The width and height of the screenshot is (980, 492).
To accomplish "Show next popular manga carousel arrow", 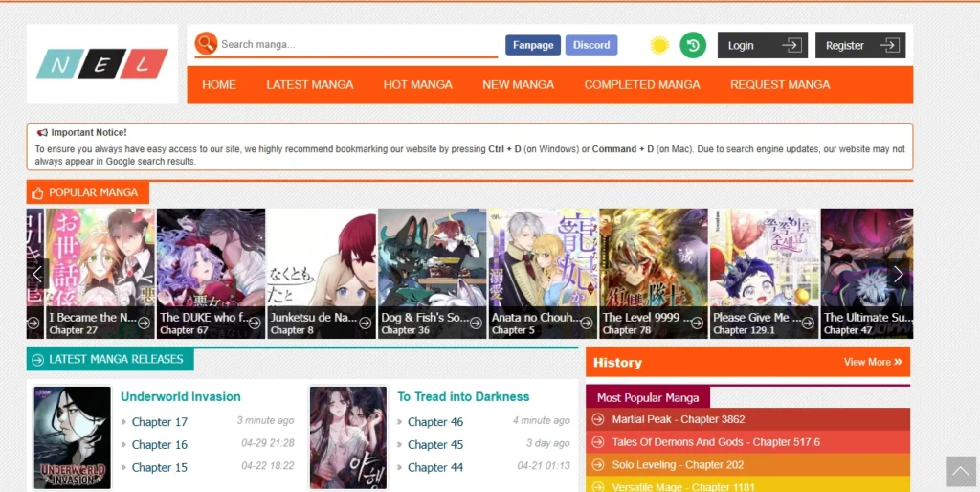I will [899, 274].
